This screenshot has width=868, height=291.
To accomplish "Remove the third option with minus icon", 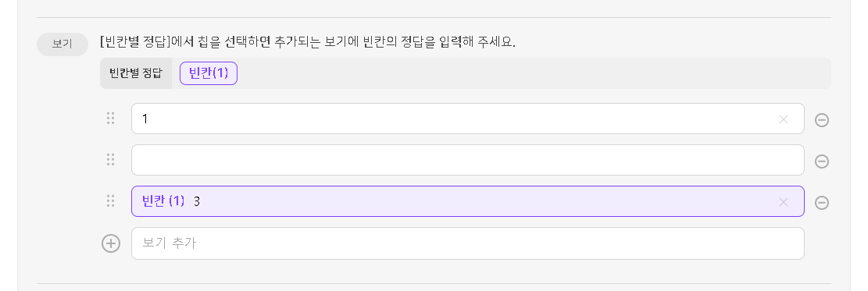I will click(822, 203).
